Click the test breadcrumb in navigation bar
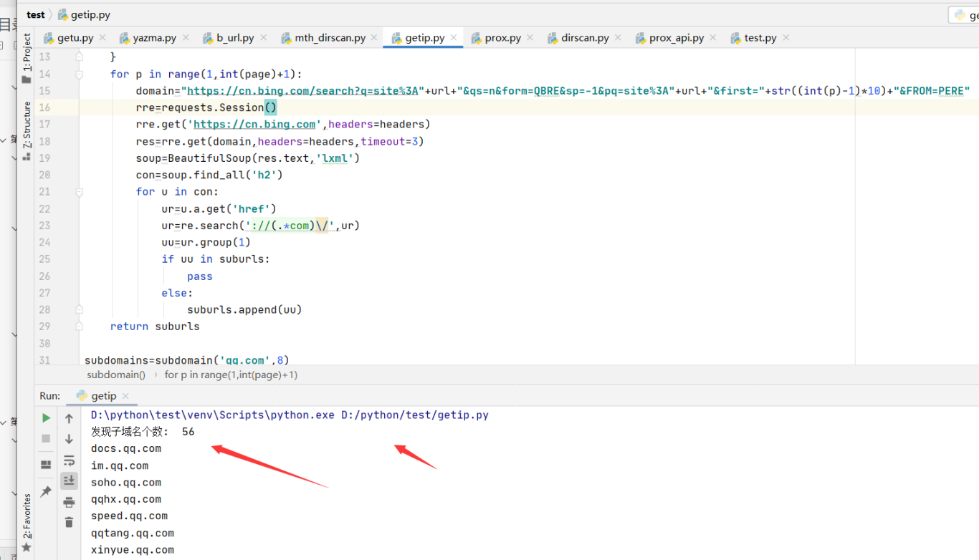 tap(35, 14)
